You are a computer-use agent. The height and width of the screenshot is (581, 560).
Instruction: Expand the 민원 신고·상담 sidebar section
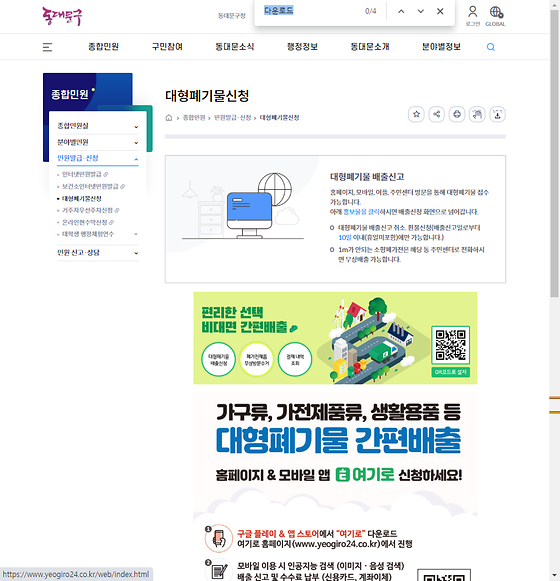(98, 253)
